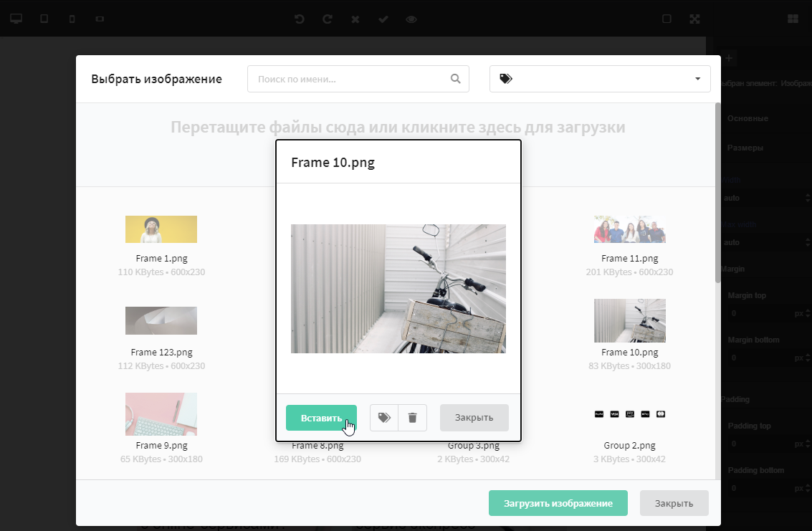
Task: Click the Frame 8.png file name
Action: coord(317,446)
